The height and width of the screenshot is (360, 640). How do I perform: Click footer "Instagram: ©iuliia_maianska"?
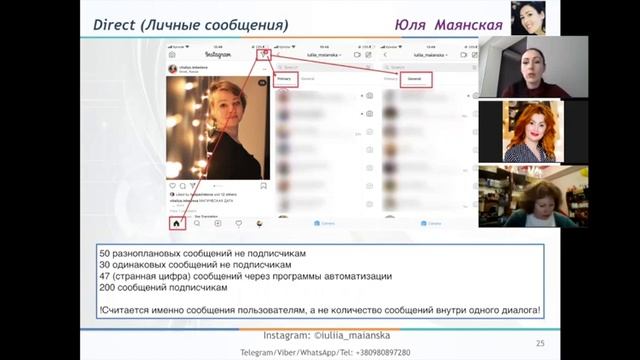327,336
